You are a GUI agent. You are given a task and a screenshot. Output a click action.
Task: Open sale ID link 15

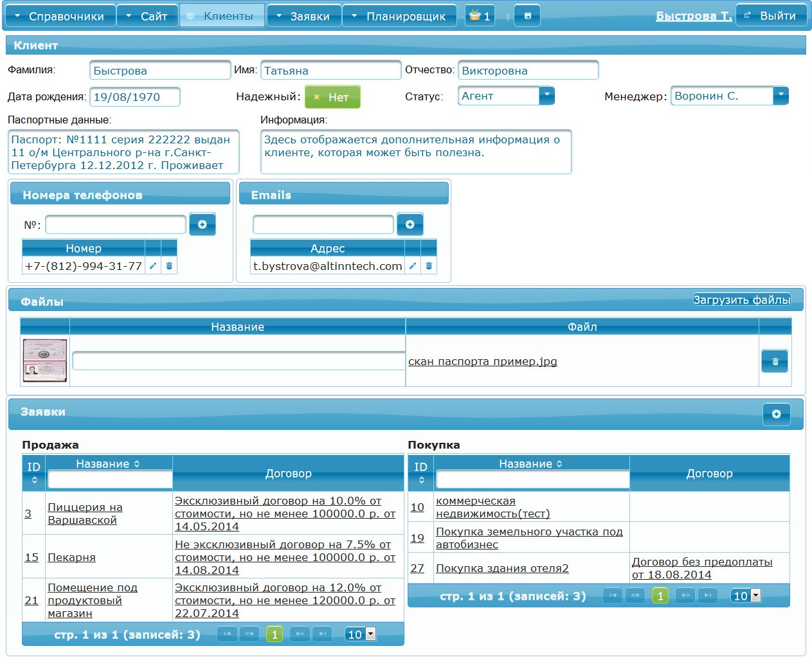[x=32, y=557]
